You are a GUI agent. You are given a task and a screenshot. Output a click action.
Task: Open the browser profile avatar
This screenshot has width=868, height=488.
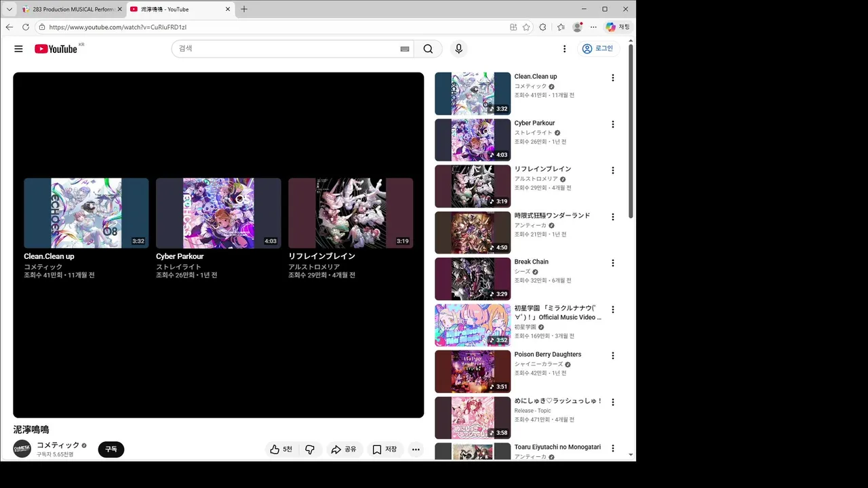click(x=577, y=27)
